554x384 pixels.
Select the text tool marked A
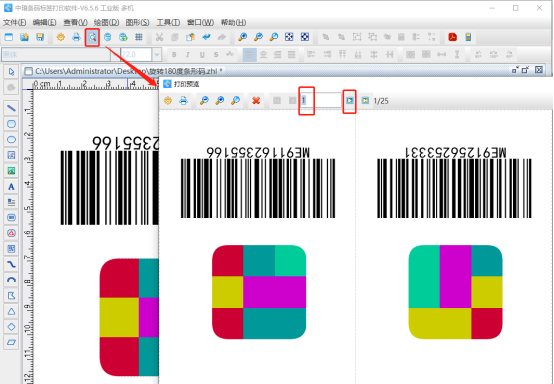tap(11, 187)
